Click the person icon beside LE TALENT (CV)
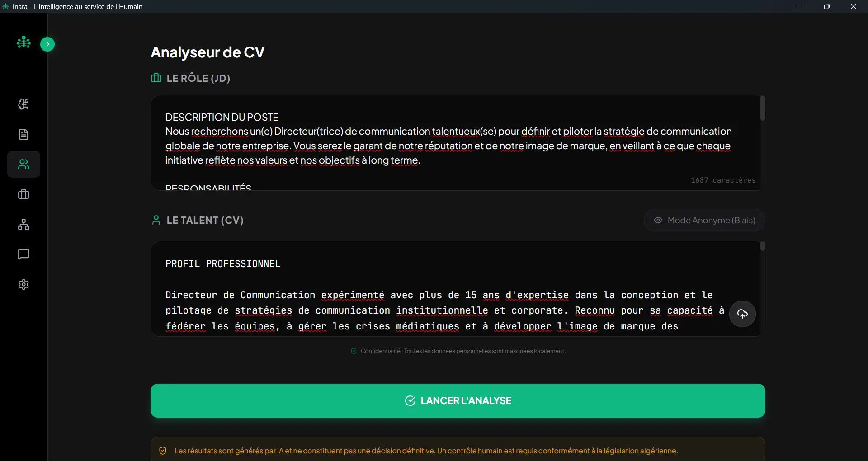Image resolution: width=868 pixels, height=461 pixels. [x=156, y=220]
